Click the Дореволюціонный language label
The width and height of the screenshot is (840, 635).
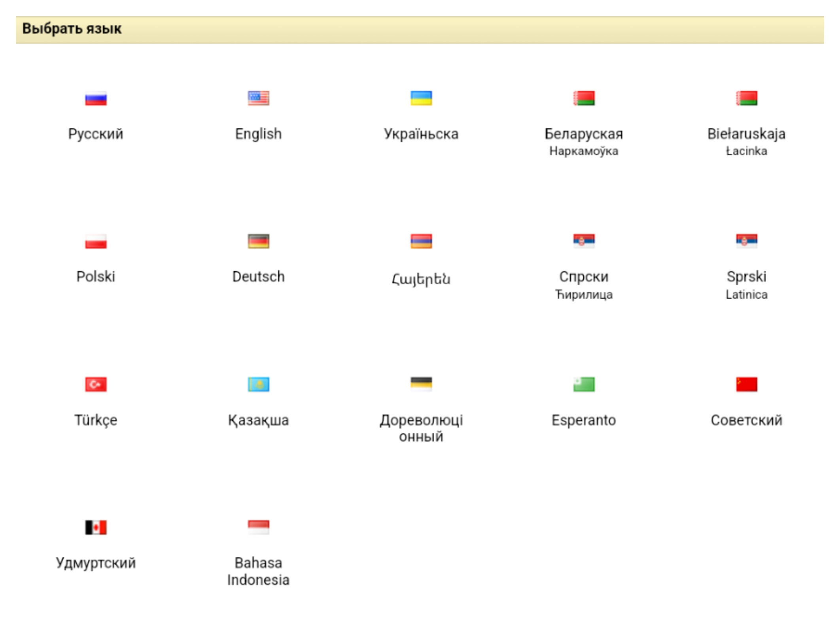pyautogui.click(x=421, y=428)
